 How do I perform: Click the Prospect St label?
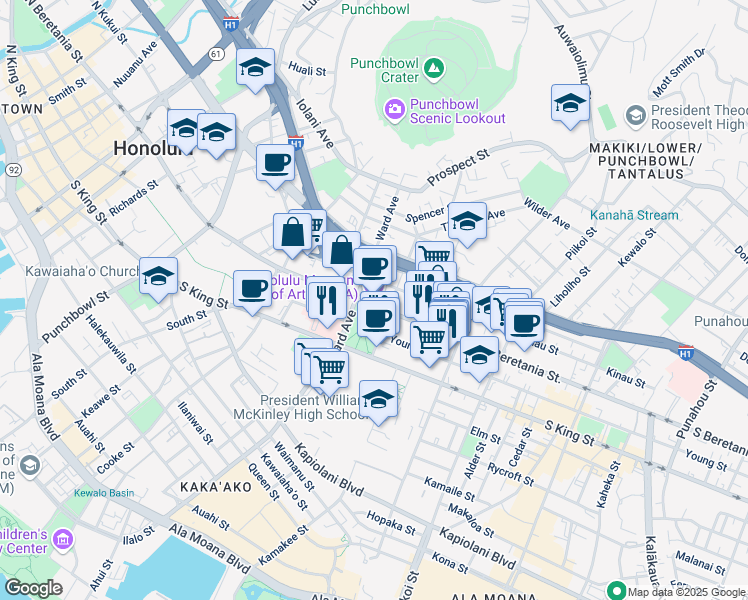[x=458, y=167]
